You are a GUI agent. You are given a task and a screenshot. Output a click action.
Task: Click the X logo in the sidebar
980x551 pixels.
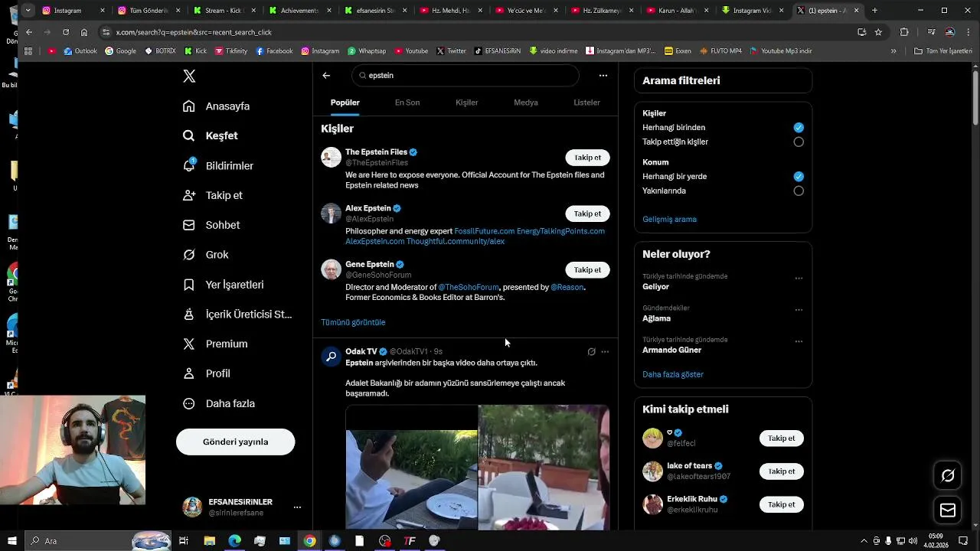(189, 76)
